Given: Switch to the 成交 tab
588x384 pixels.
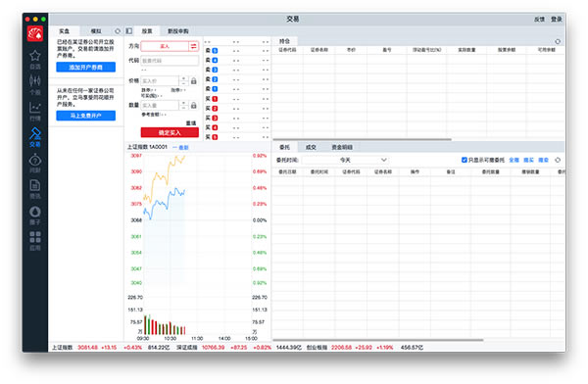Looking at the screenshot, I should click(x=311, y=147).
